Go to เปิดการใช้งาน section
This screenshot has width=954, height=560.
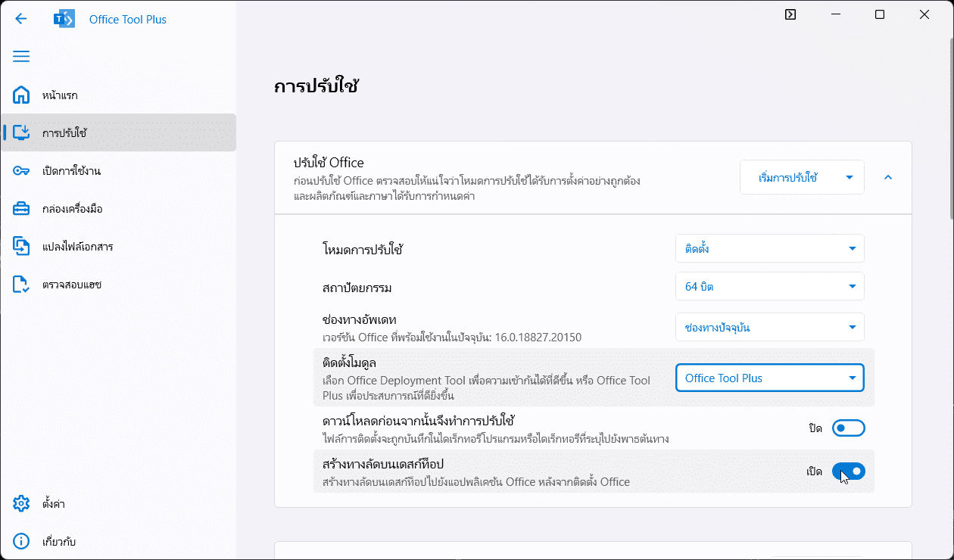tap(118, 171)
